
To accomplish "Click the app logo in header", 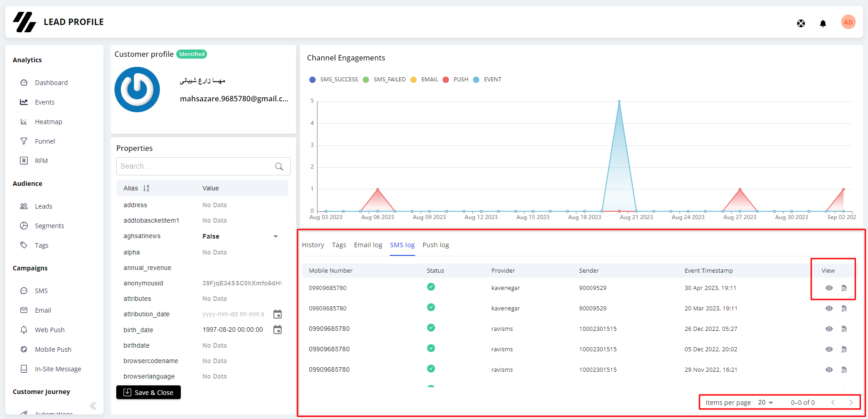I will tap(25, 22).
